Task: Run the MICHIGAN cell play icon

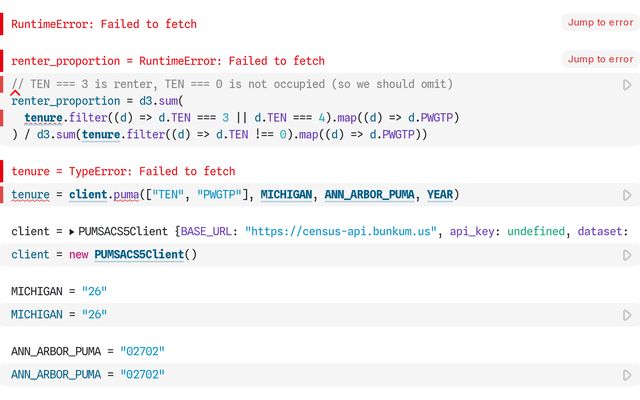Action: [627, 315]
